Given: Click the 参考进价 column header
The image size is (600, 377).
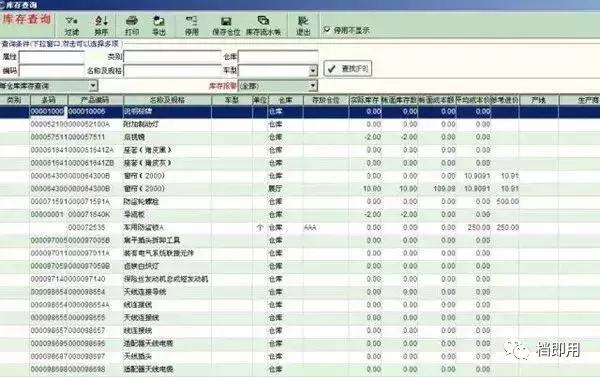Looking at the screenshot, I should tap(505, 100).
